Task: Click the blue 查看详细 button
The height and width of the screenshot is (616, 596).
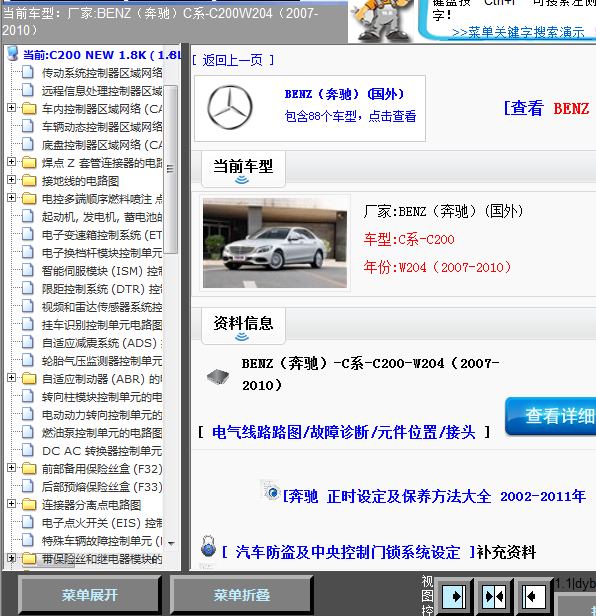Action: click(x=551, y=416)
